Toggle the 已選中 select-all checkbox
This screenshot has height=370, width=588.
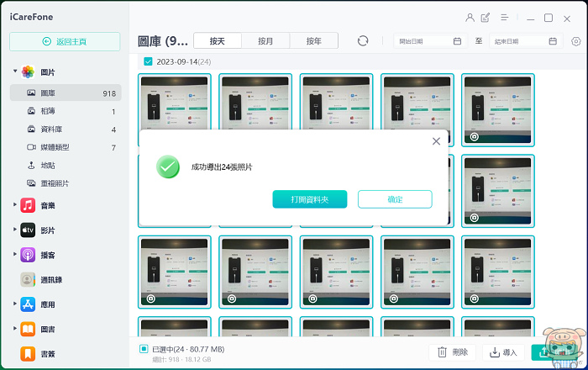coord(144,349)
